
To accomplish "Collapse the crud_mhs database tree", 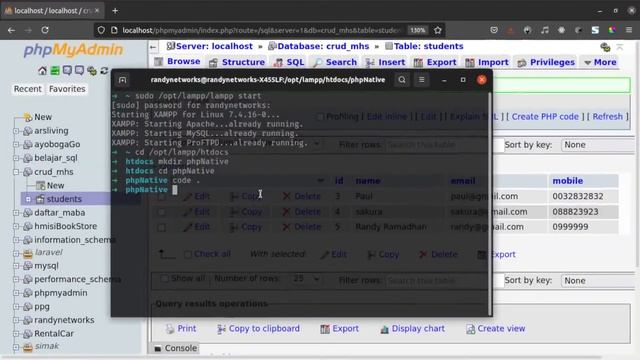I will (x=16, y=172).
